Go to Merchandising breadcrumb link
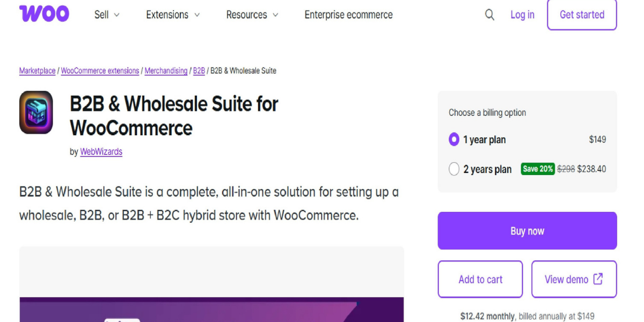The image size is (644, 322). 166,71
